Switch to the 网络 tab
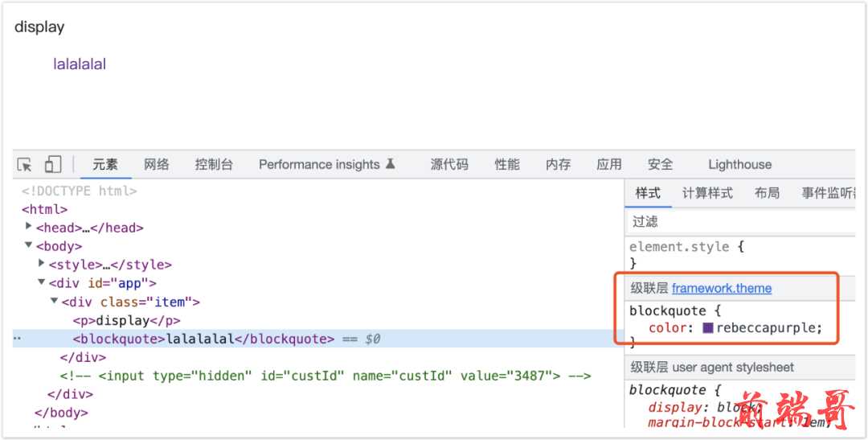 pos(157,165)
